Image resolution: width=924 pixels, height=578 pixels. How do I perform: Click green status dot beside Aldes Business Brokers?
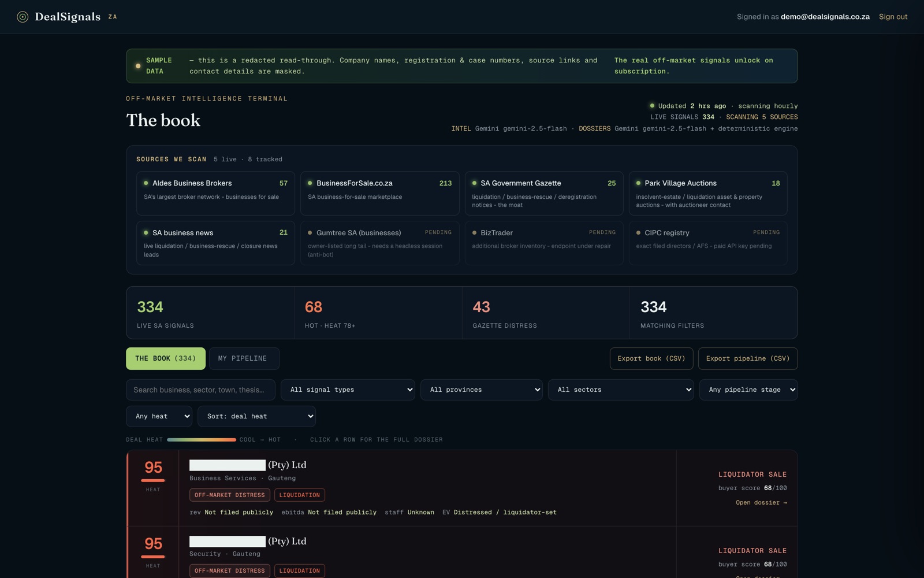146,183
